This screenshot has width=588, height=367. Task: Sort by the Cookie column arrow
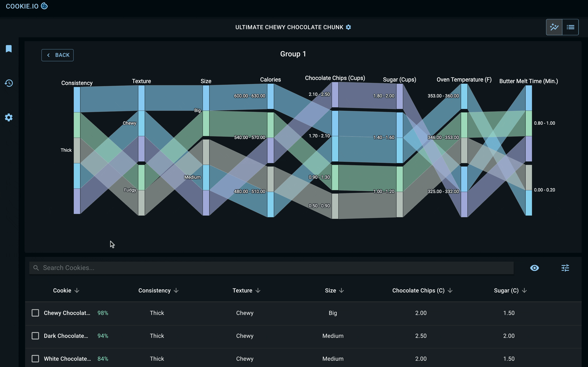tap(77, 290)
